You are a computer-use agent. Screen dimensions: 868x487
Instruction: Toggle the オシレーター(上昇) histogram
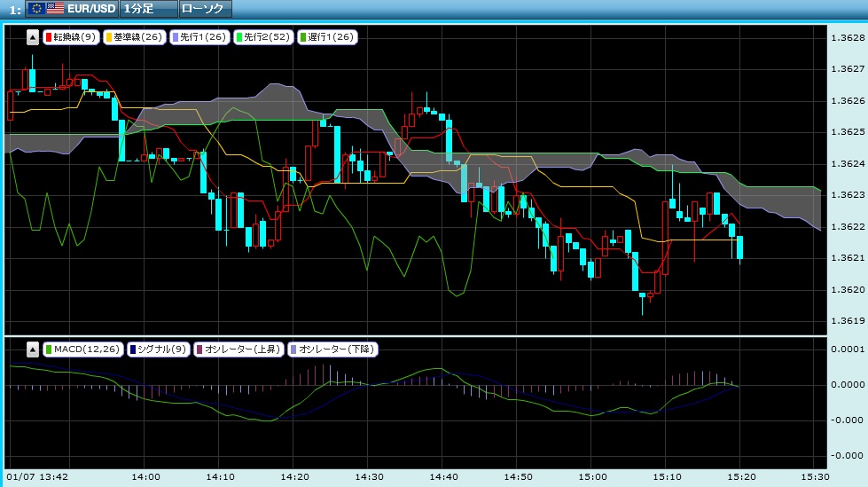pyautogui.click(x=239, y=349)
